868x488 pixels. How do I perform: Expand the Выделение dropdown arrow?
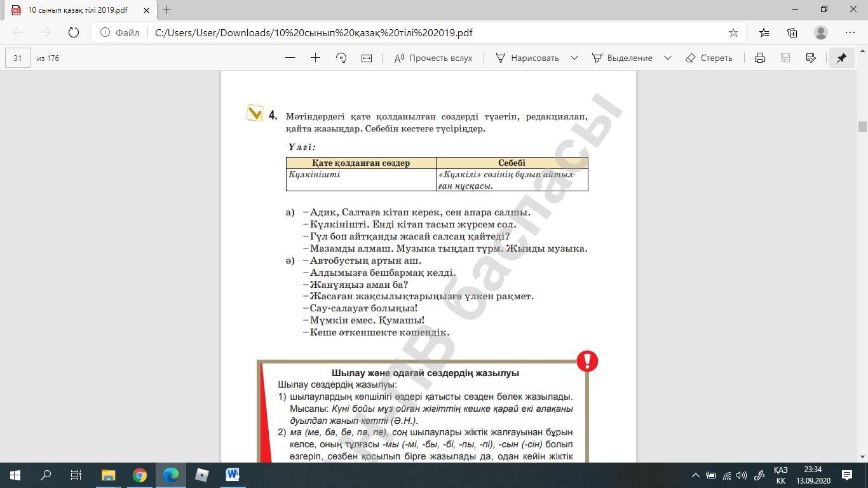pyautogui.click(x=668, y=58)
